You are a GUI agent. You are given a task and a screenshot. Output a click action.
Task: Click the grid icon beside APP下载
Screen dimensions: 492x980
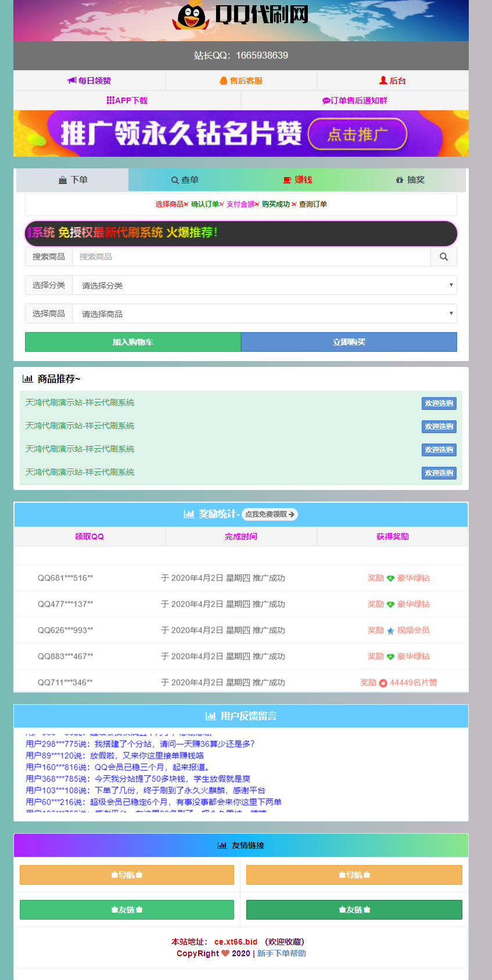[x=110, y=100]
